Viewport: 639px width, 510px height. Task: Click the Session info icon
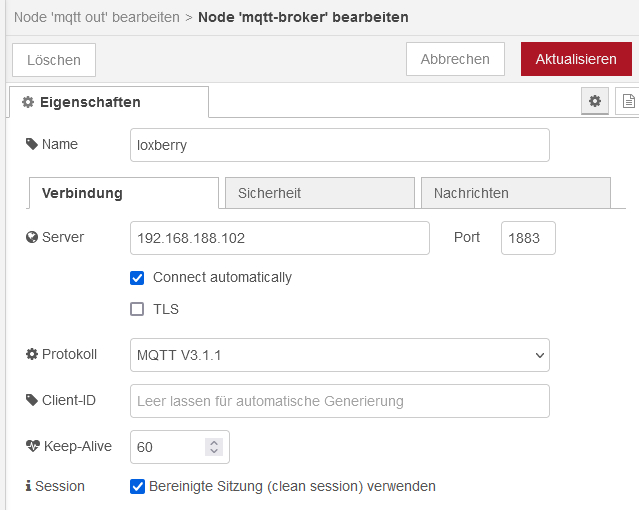[28, 487]
